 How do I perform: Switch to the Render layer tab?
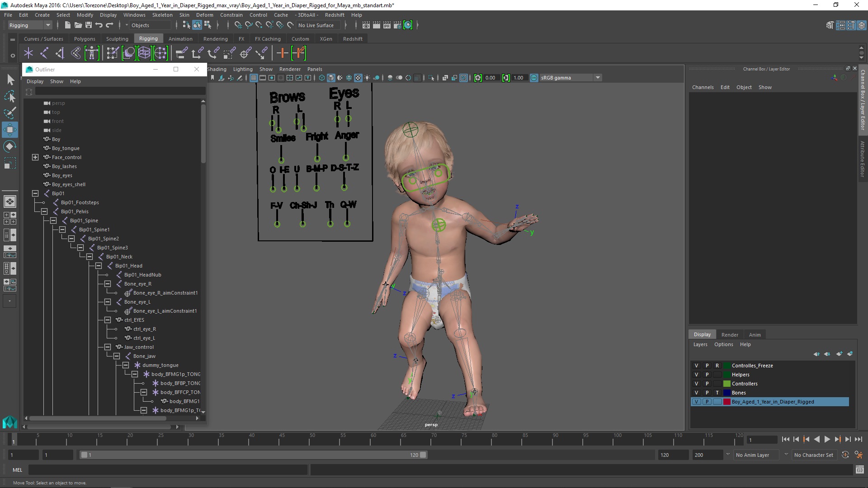[x=730, y=335]
